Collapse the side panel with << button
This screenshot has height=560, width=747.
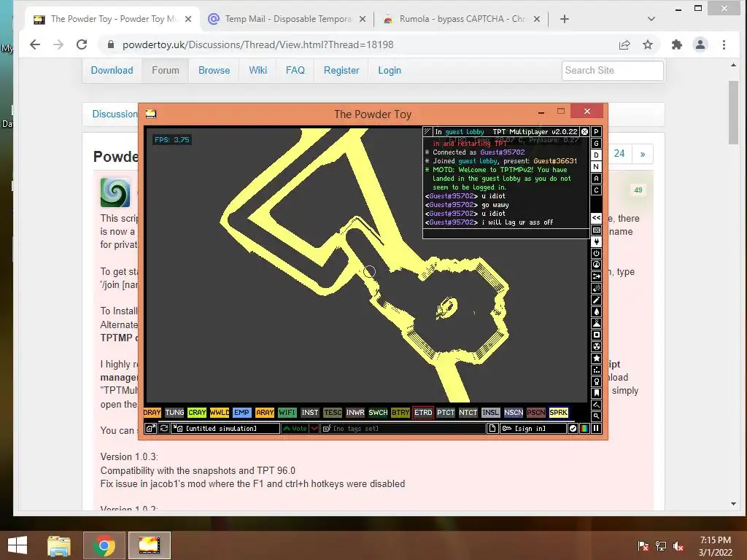596,217
